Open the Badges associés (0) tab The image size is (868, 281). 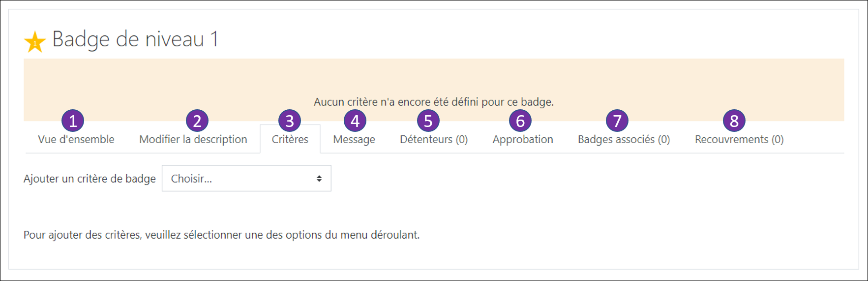[624, 140]
